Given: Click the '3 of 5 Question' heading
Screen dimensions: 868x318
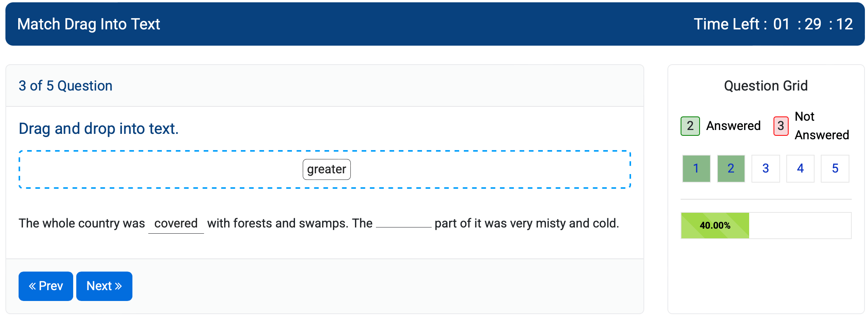Looking at the screenshot, I should coord(65,86).
